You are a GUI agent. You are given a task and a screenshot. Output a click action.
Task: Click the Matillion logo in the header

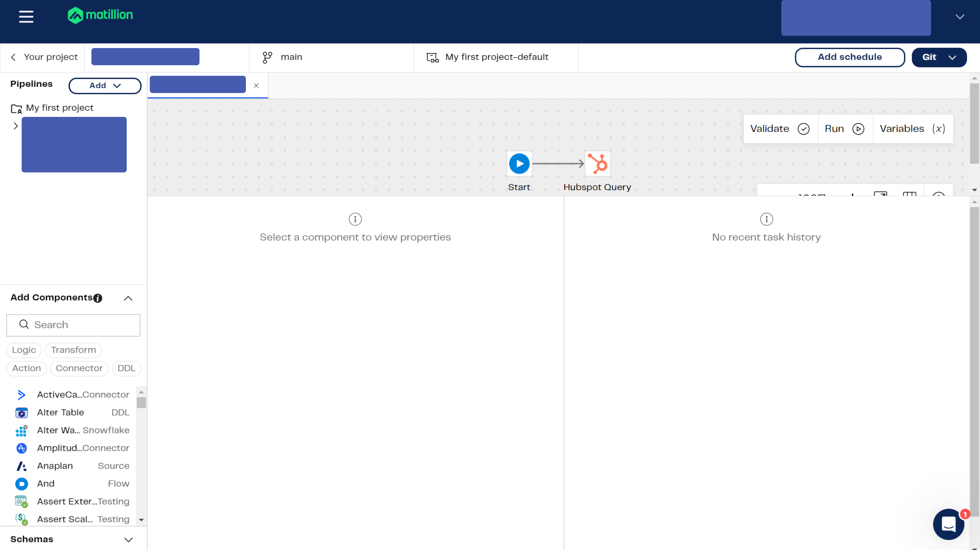[x=100, y=15]
